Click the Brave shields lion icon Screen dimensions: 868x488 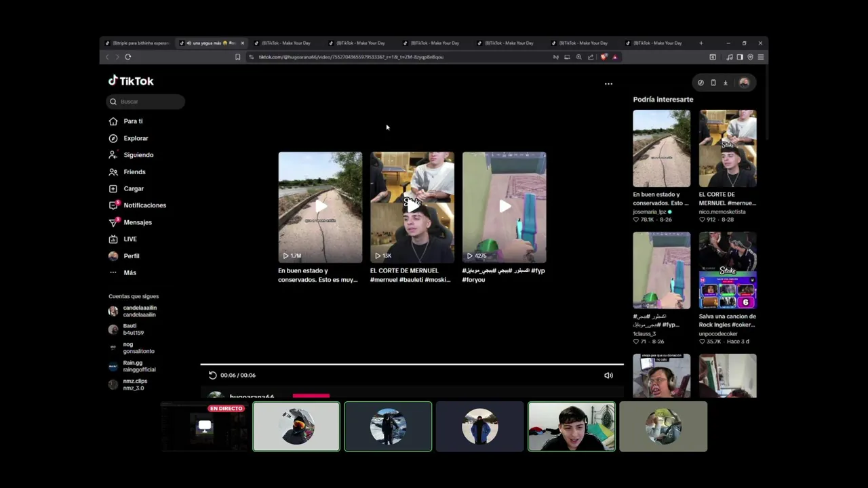pyautogui.click(x=604, y=57)
